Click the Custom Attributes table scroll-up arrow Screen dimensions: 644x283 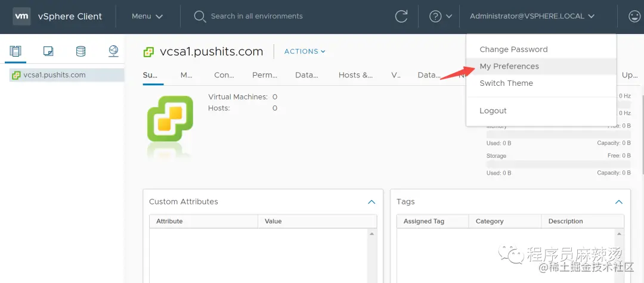click(371, 234)
